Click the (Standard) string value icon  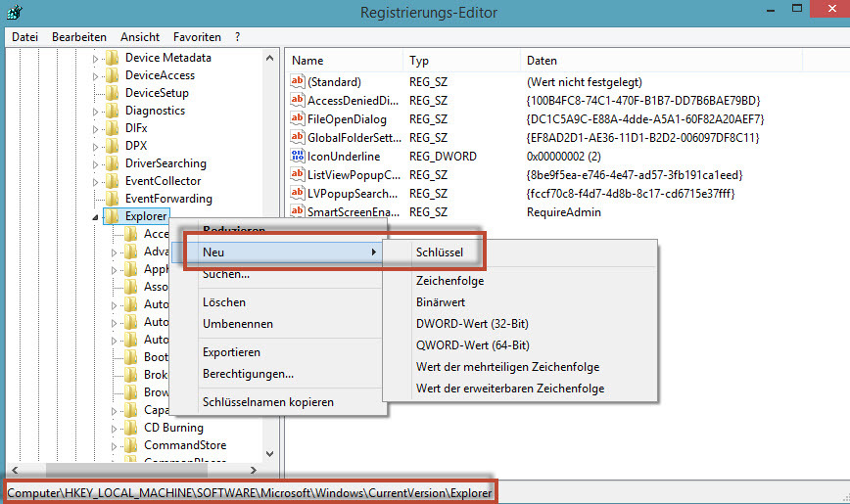298,82
